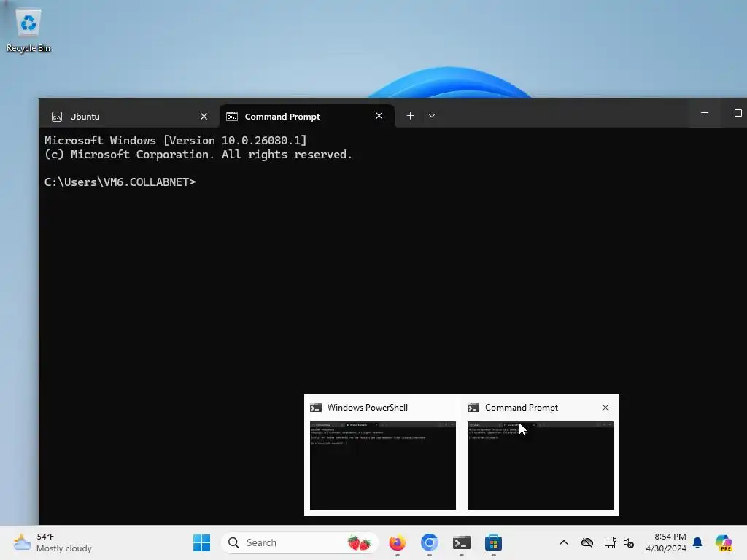Open the Windows PowerShell preview thumbnail
This screenshot has height=560, width=747.
coord(382,466)
